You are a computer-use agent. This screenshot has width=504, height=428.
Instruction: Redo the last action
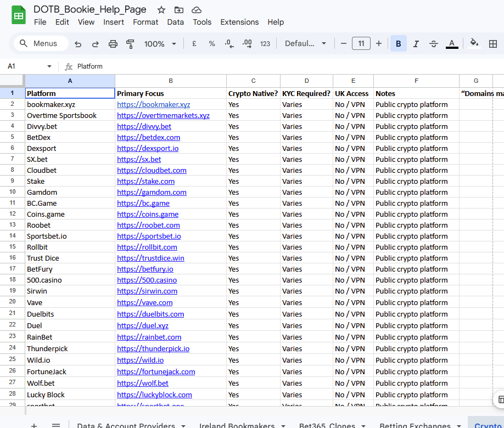coord(95,44)
